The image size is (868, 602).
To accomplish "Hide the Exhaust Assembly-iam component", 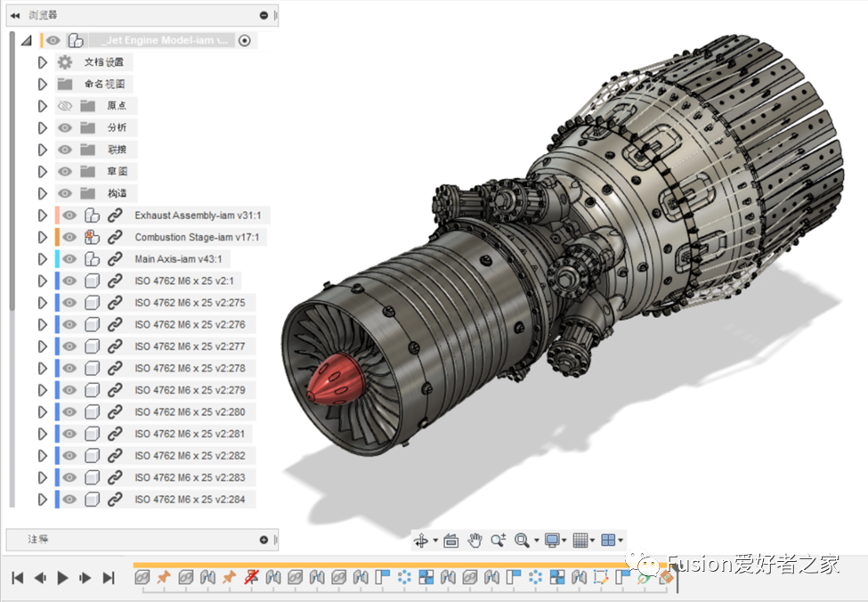I will coord(69,216).
